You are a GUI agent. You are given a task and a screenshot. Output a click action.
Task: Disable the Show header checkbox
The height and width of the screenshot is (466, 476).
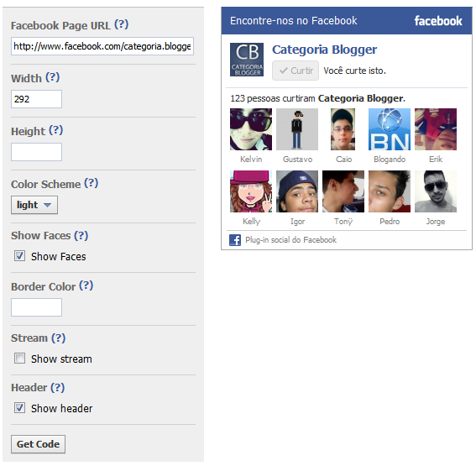(x=20, y=408)
